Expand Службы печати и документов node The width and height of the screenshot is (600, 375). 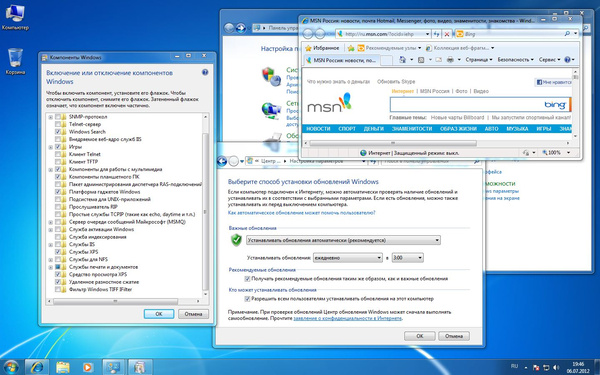(x=51, y=267)
